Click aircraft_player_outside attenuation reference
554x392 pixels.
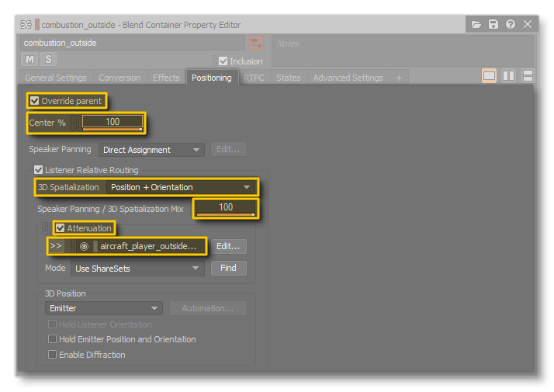click(x=148, y=246)
